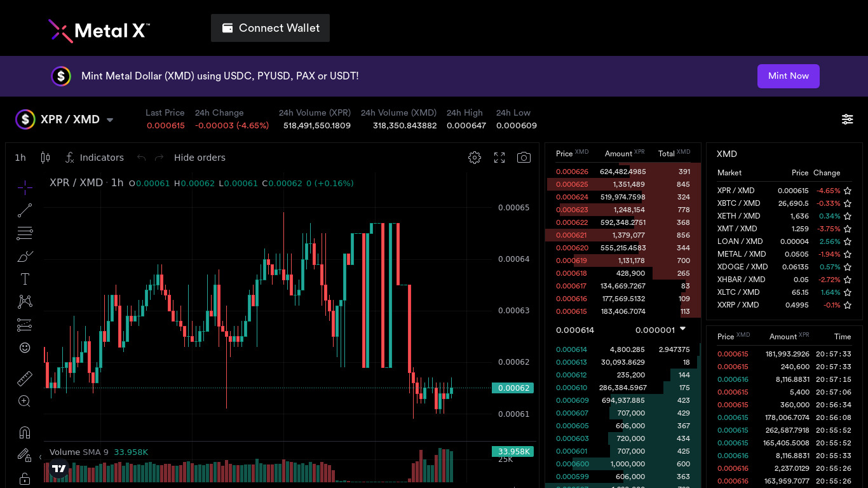Image resolution: width=868 pixels, height=488 pixels.
Task: Click the trade at 20:57:15
Action: tap(784, 379)
